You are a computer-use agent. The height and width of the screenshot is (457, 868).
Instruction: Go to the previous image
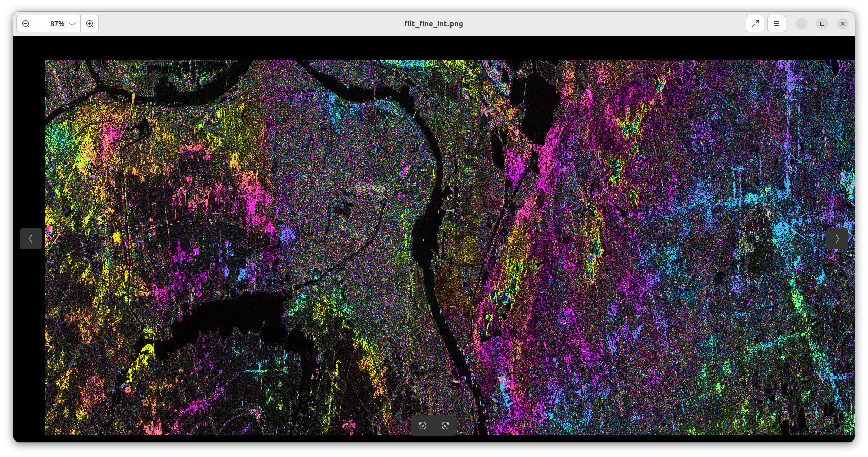(x=31, y=239)
